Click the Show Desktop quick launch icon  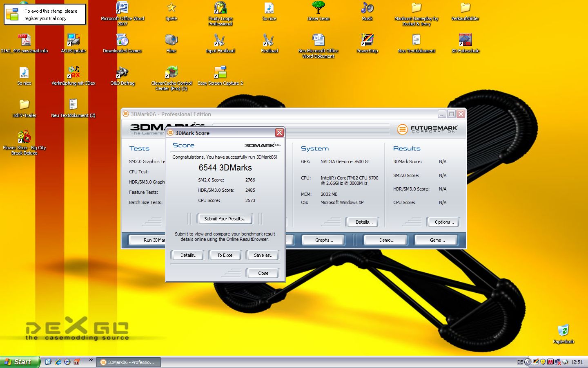coord(48,362)
